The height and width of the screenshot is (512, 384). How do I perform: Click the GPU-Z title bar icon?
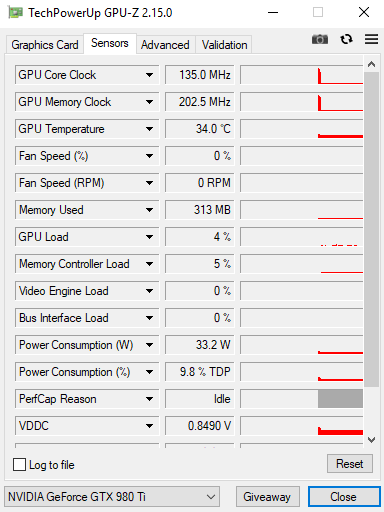pos(15,13)
